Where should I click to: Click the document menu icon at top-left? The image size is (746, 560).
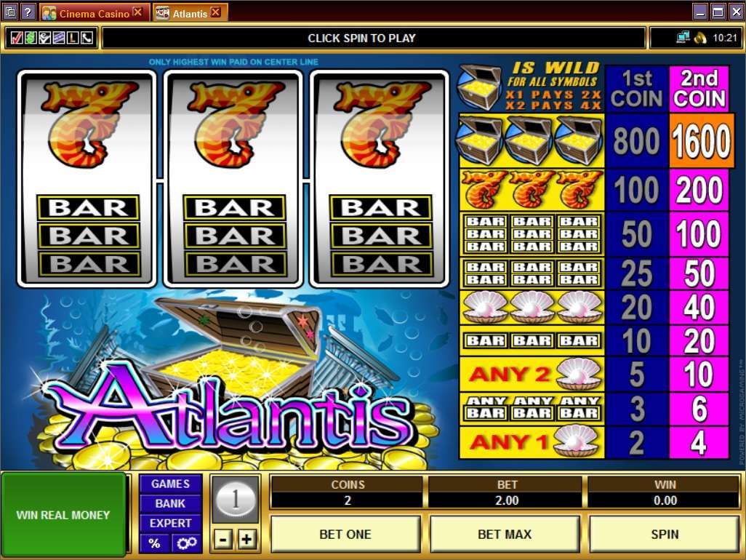10,12
